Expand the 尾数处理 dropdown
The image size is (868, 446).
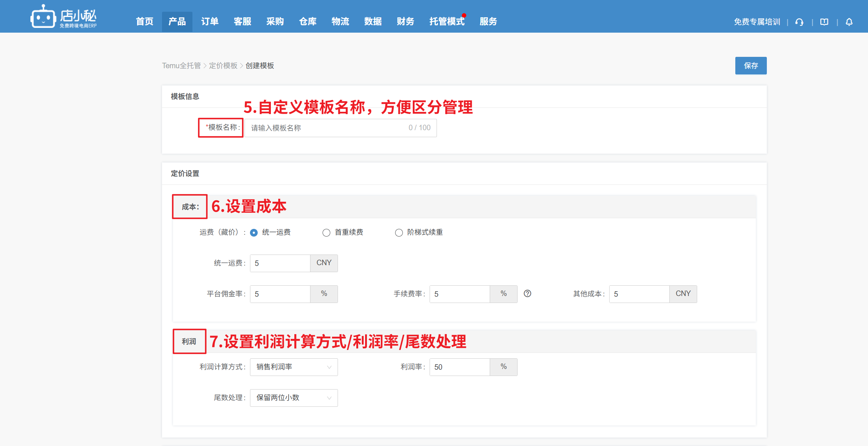pos(294,398)
